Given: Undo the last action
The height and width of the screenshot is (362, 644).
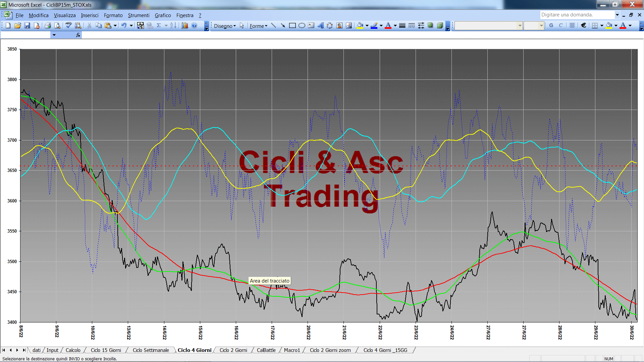Looking at the screenshot, I should [x=124, y=25].
